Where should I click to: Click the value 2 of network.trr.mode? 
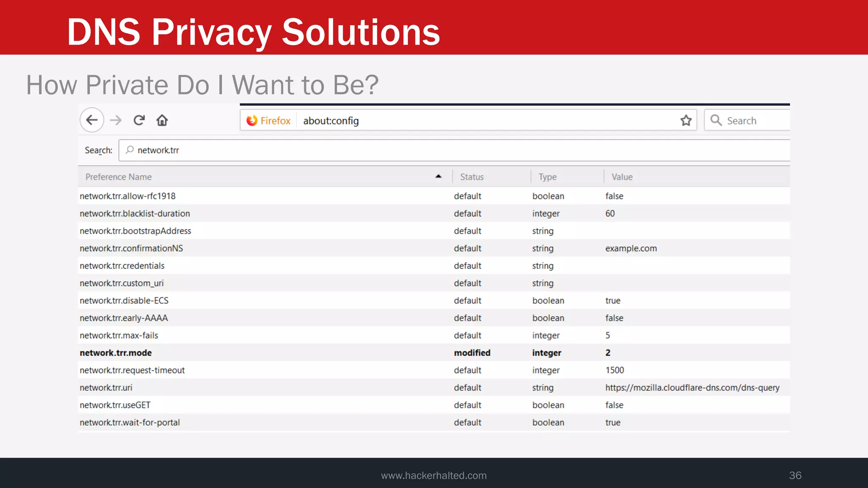608,352
